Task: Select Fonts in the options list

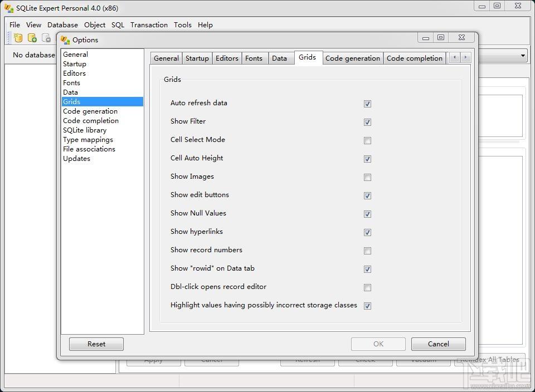Action: click(103, 83)
